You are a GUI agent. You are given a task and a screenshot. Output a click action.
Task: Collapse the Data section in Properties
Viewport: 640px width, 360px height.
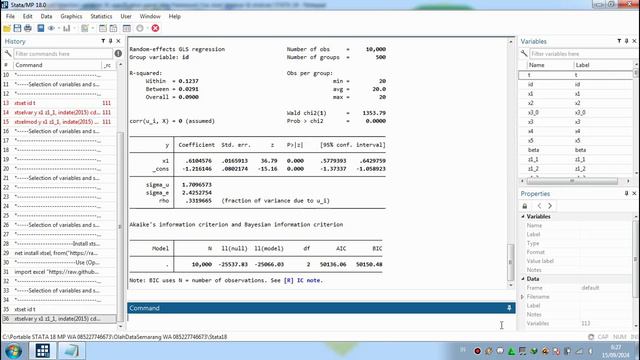pos(523,279)
